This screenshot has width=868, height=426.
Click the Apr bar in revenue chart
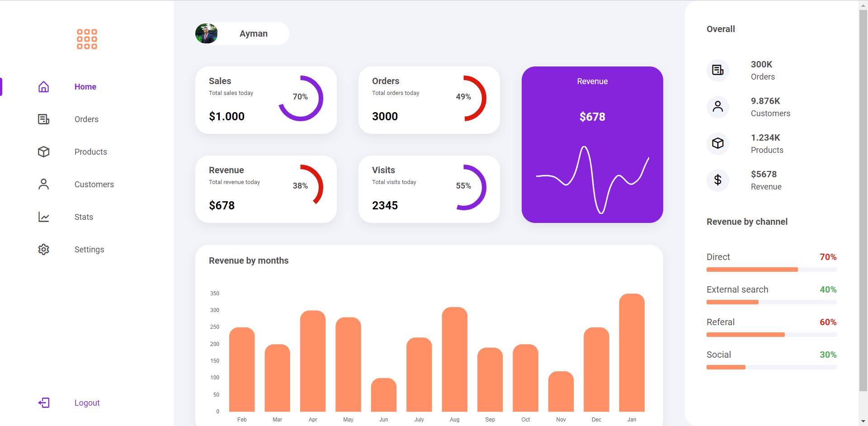tap(313, 361)
